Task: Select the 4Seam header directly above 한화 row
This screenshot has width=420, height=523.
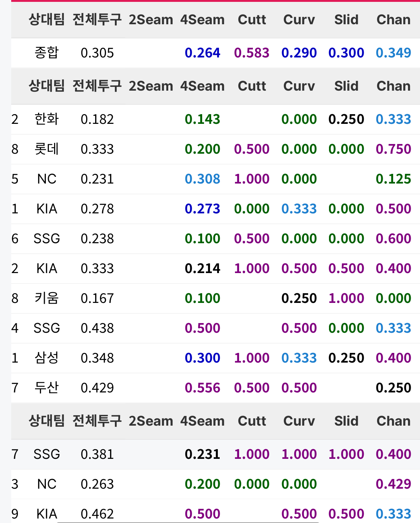Action: click(x=203, y=86)
